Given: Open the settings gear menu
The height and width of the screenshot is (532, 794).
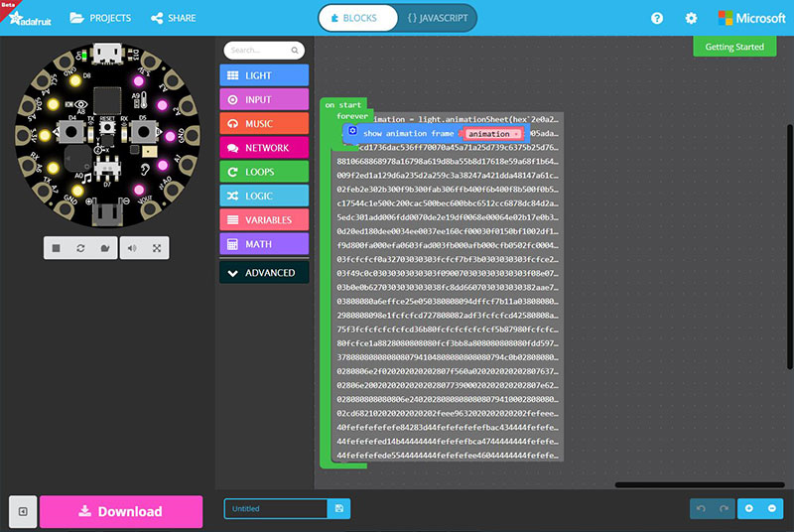Looking at the screenshot, I should (691, 18).
